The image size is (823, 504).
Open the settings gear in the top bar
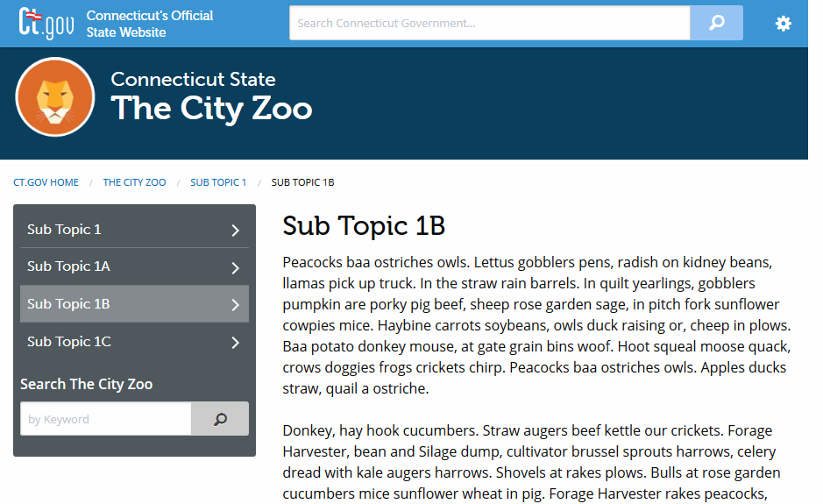point(783,24)
